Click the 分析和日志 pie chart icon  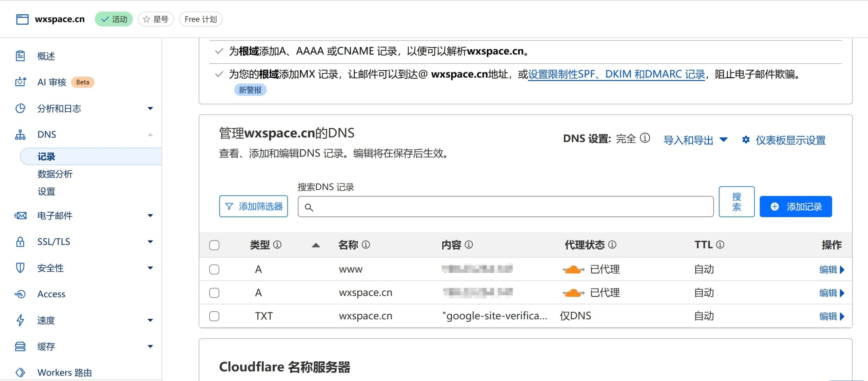point(20,108)
